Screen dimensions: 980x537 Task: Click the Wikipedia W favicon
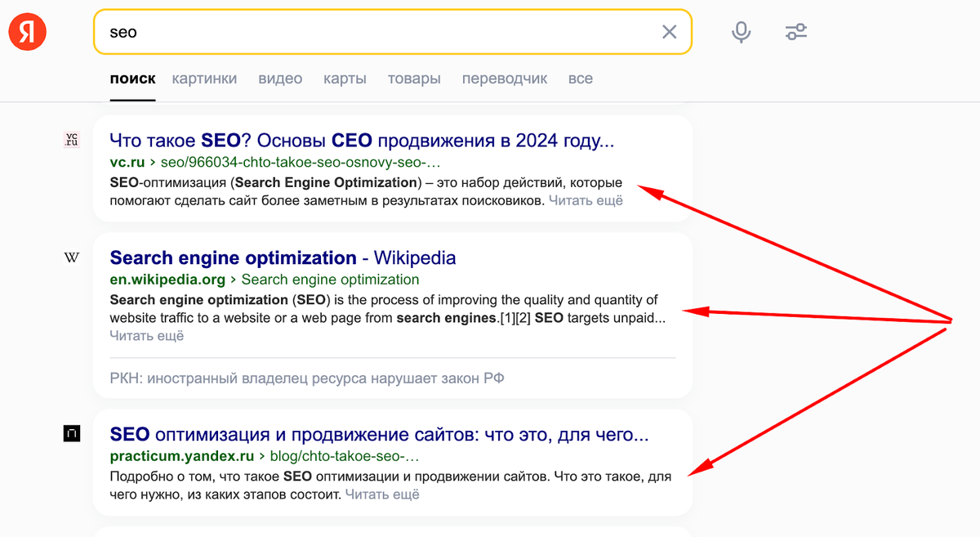(x=72, y=258)
